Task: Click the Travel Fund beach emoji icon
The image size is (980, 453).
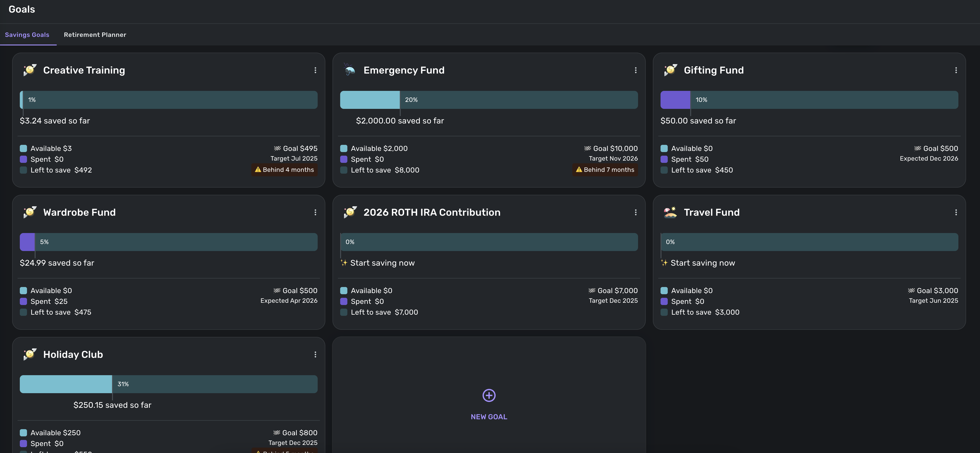Action: pyautogui.click(x=670, y=212)
